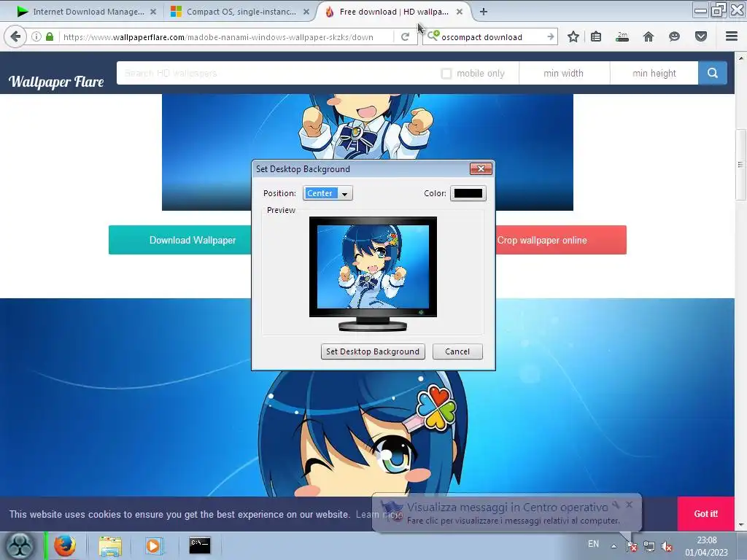Click the page vertical scrollbar
The image size is (747, 560).
740,165
